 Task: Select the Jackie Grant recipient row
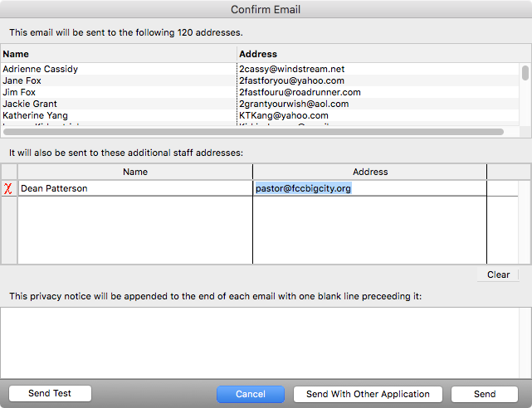pyautogui.click(x=119, y=104)
